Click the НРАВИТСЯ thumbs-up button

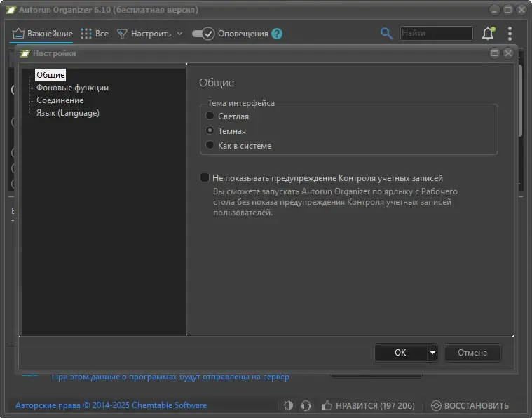[x=368, y=405]
